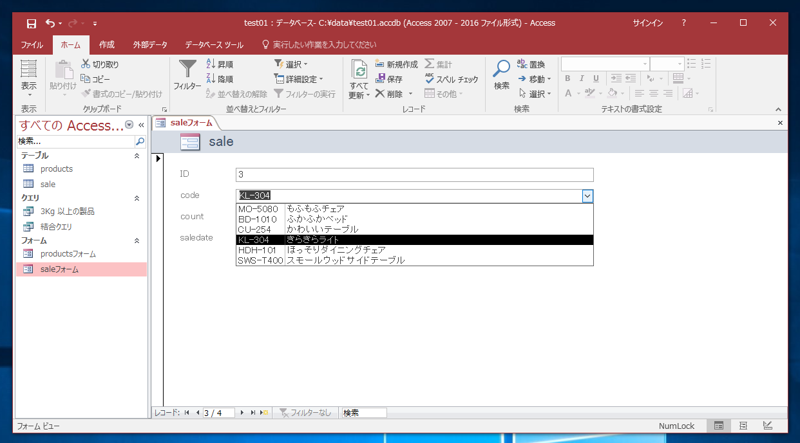Choose MO-5080 もふもふチェア from the list
The image size is (800, 443).
pos(414,209)
